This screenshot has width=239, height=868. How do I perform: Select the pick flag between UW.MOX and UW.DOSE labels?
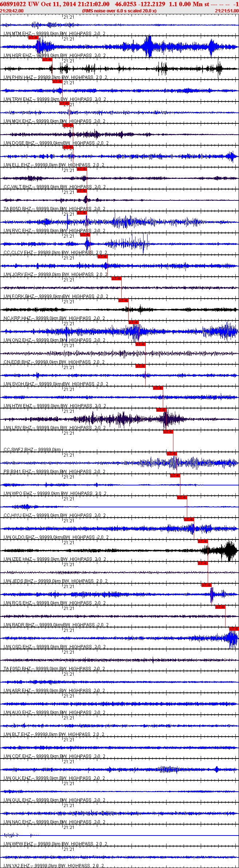coord(68,125)
